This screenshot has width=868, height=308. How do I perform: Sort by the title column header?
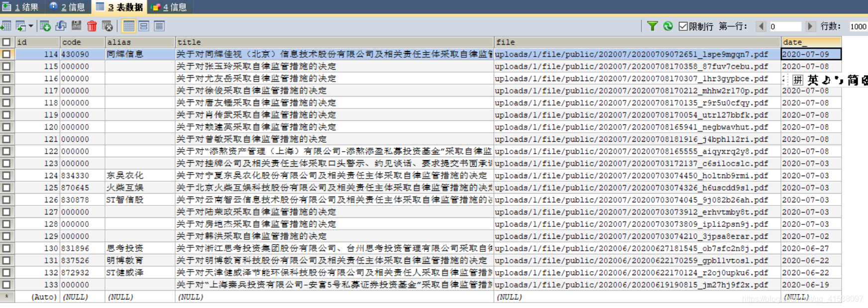pyautogui.click(x=334, y=42)
